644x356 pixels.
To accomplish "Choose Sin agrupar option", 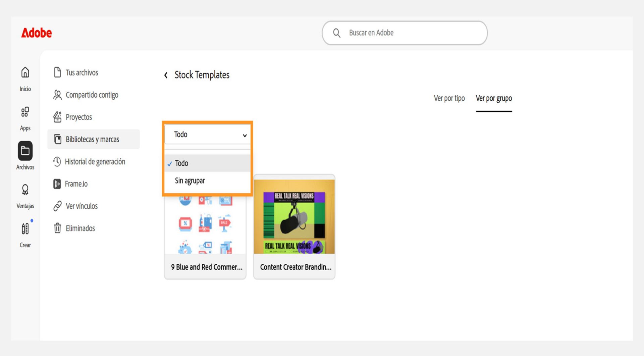I will (x=208, y=181).
